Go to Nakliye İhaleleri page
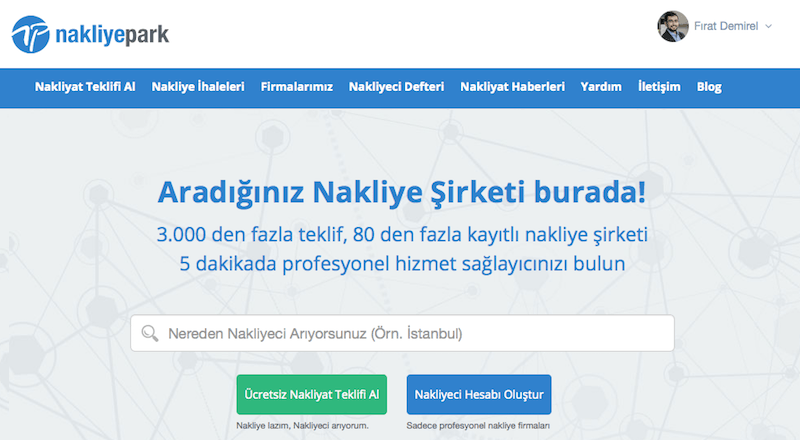800x440 pixels. click(x=198, y=87)
